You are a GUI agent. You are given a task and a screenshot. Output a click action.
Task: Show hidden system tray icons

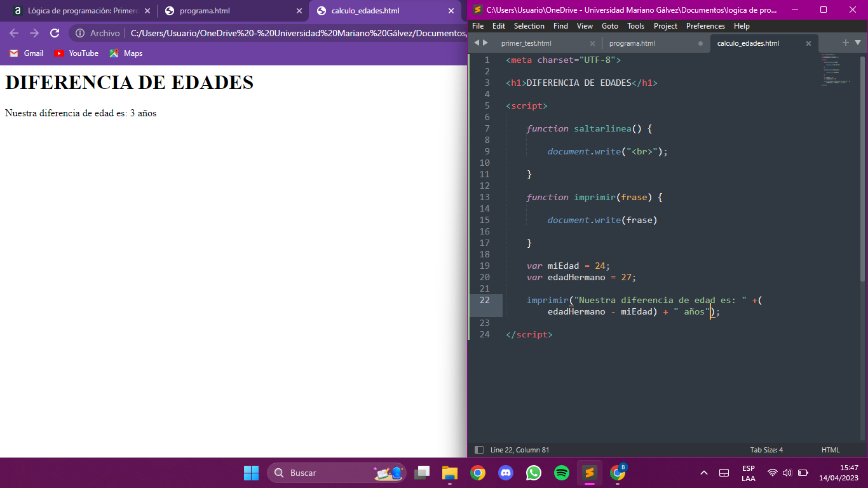point(703,473)
